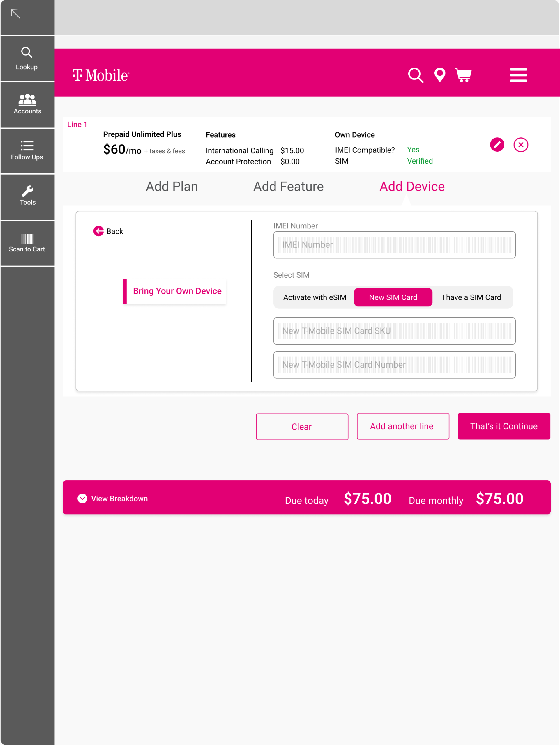Click the header search magnifier icon

point(416,75)
